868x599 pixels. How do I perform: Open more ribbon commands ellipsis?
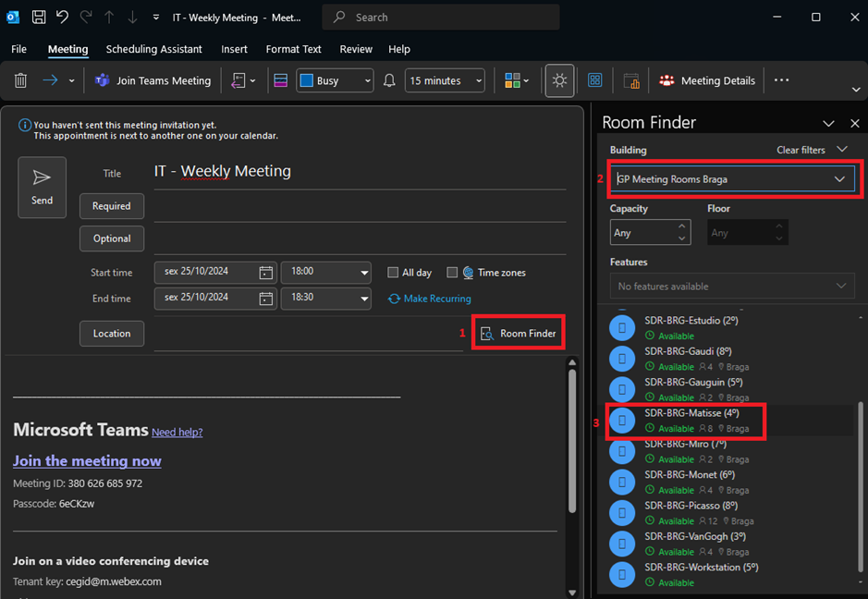(781, 80)
